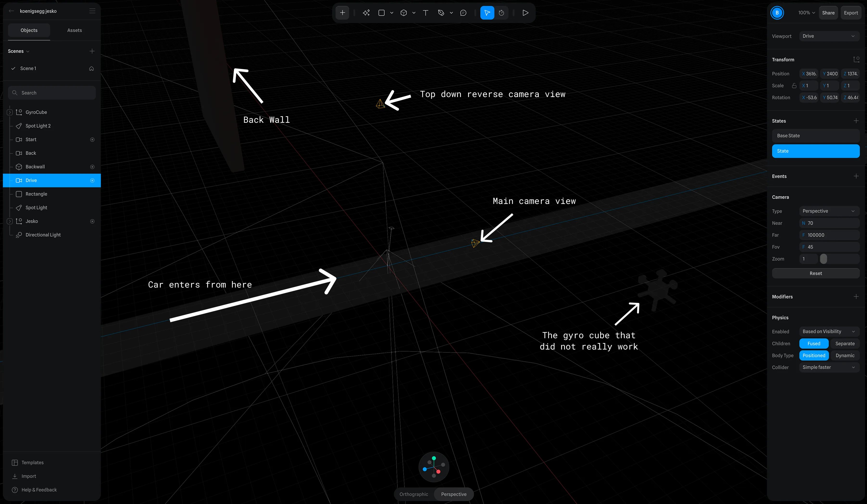The width and height of the screenshot is (867, 504).
Task: Start play preview mode
Action: coord(525,13)
